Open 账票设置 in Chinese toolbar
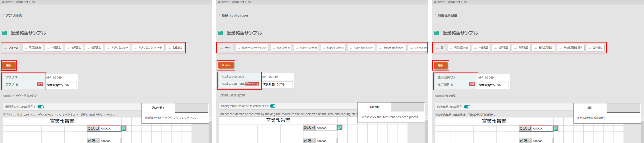Viewport: 644px width, 143px height. coord(521,48)
